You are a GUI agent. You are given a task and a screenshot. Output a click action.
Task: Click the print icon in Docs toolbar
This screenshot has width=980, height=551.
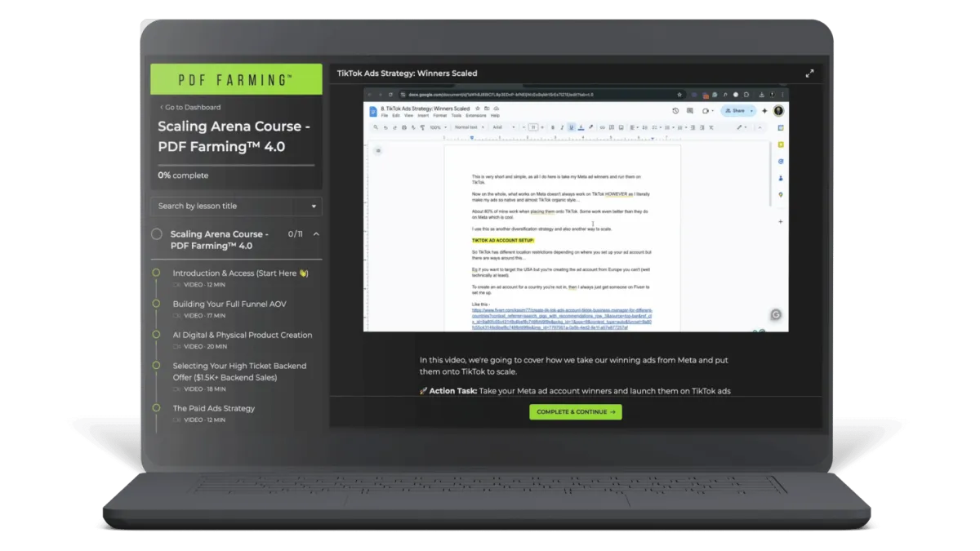(403, 127)
